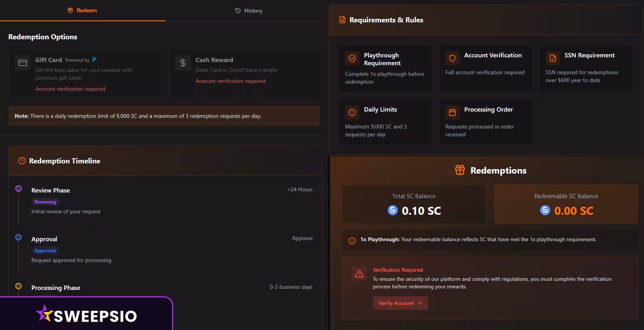The height and width of the screenshot is (330, 644).
Task: Click the '<24 Hours' review duration
Action: [x=300, y=189]
